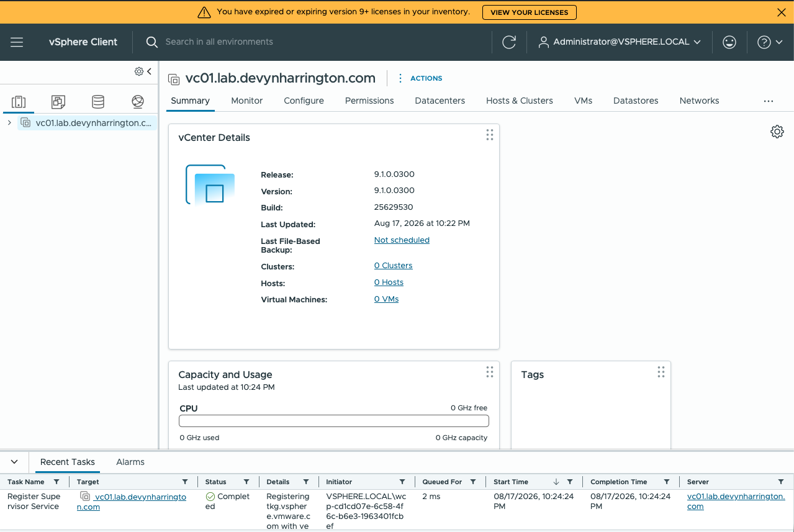
Task: Click the Completed status check icon
Action: pos(210,497)
